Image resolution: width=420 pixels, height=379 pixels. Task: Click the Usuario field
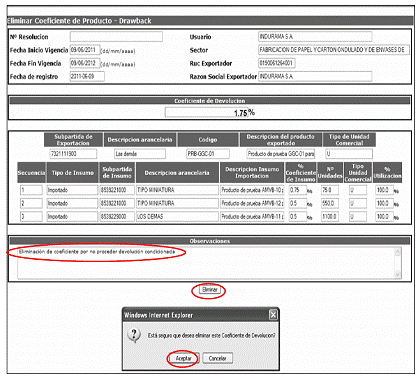(315, 37)
